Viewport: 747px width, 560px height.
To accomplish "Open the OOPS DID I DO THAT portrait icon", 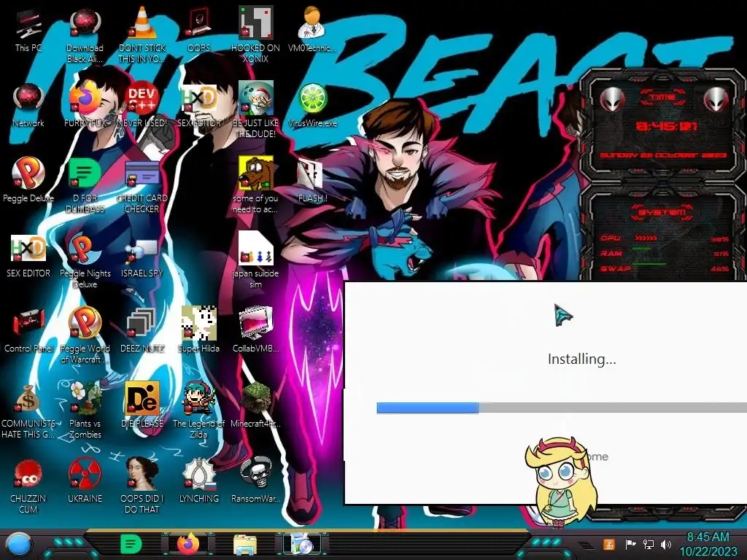I will coord(142,474).
